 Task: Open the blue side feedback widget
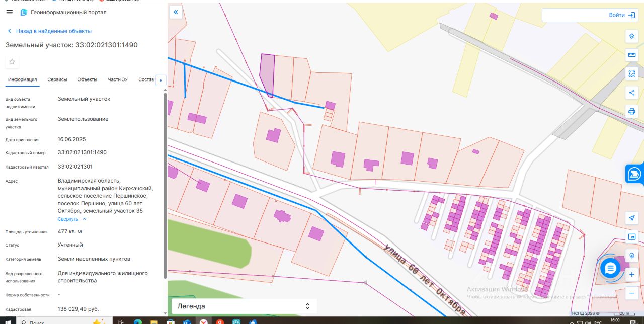(x=634, y=175)
